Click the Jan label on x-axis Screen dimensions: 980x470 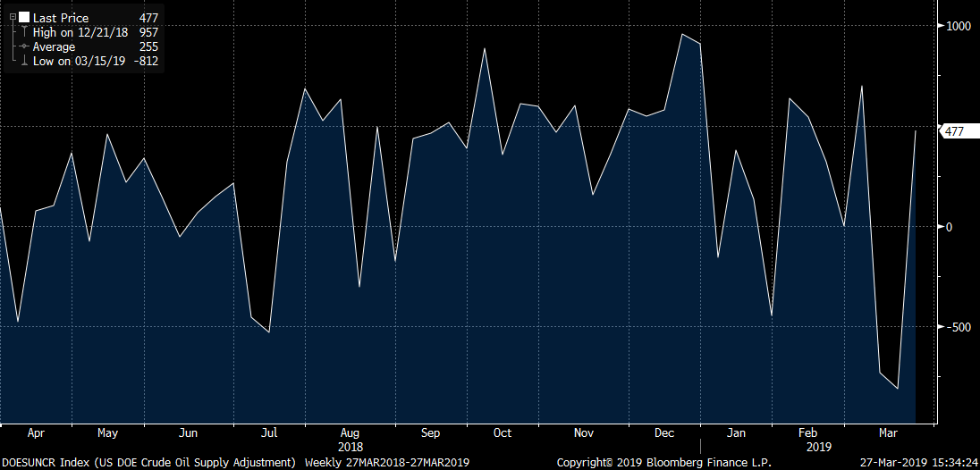(x=736, y=433)
